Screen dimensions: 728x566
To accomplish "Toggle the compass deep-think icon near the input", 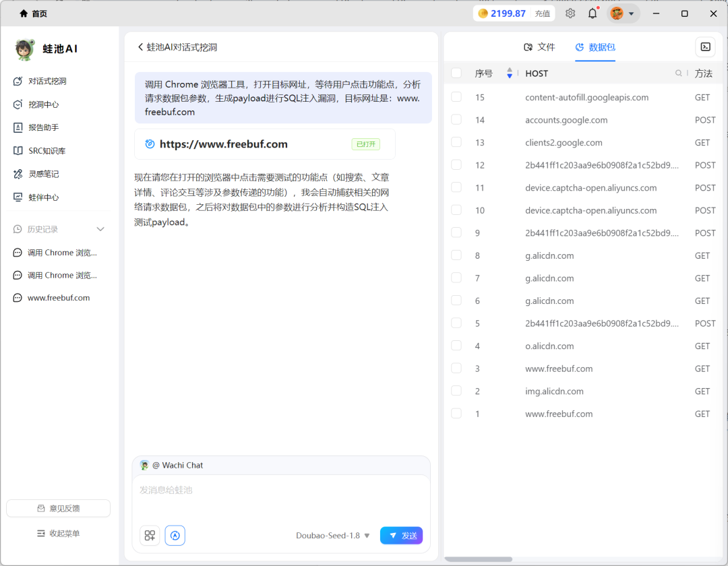I will tap(175, 535).
